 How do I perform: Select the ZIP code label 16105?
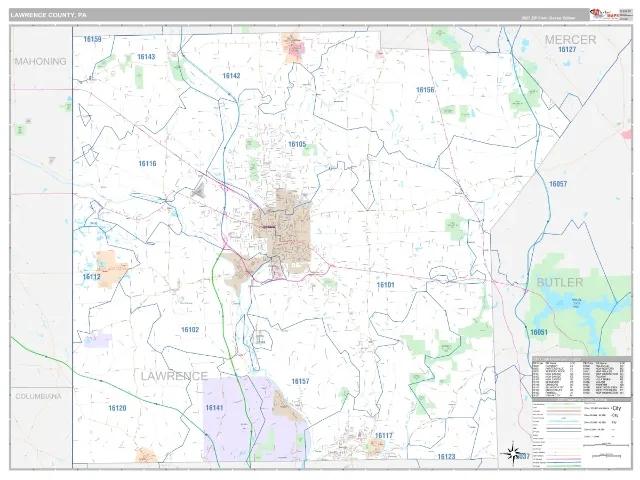pos(297,144)
